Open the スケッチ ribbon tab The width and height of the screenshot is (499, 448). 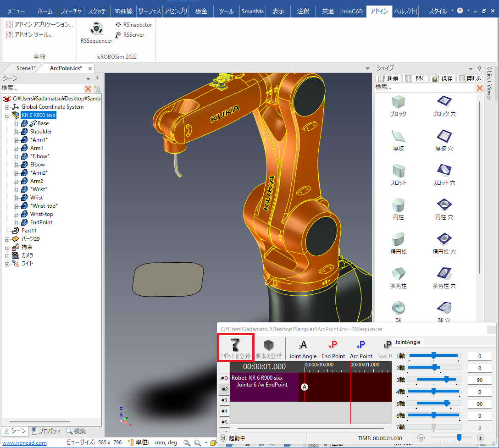point(97,11)
